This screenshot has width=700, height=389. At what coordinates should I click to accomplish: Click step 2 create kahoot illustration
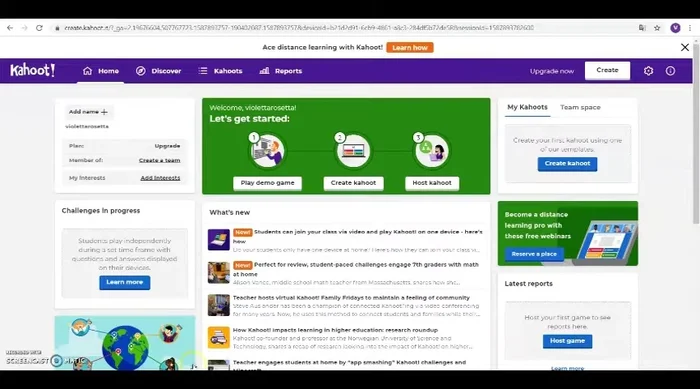point(353,151)
